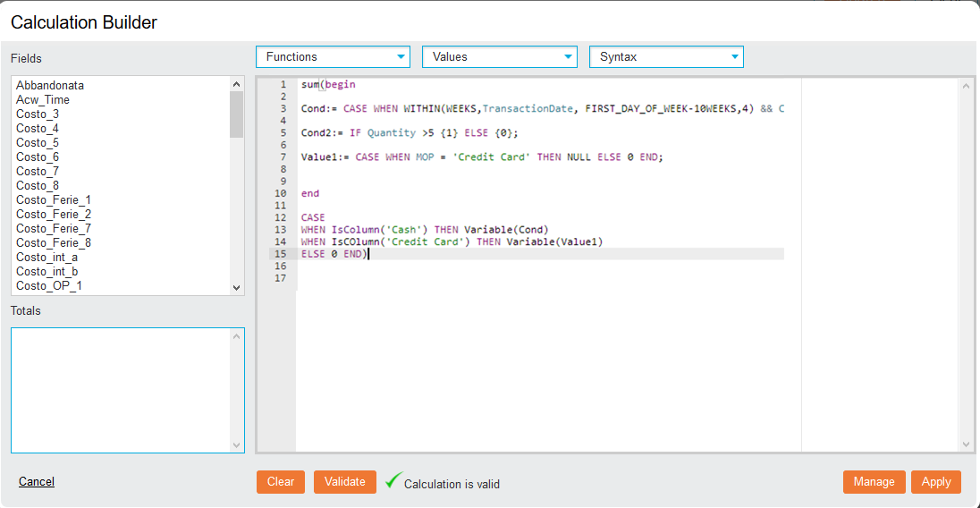980x508 pixels.
Task: Click the 'Cond2:= IF Quantity' line
Action: click(410, 133)
